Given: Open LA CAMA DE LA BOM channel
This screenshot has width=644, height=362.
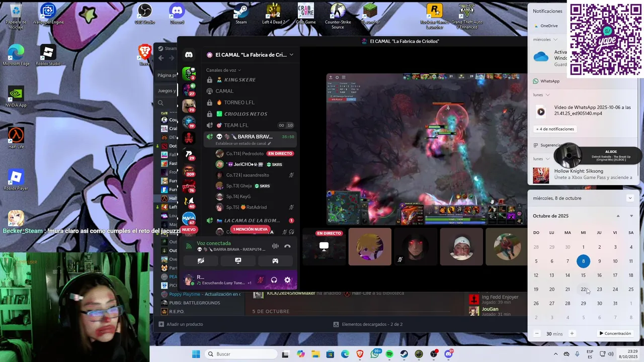Looking at the screenshot, I should [250, 220].
